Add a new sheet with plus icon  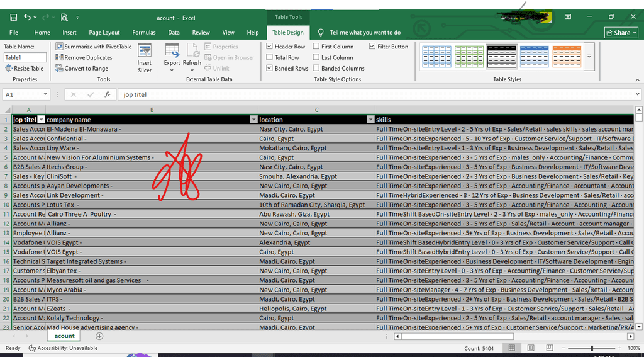(99, 336)
